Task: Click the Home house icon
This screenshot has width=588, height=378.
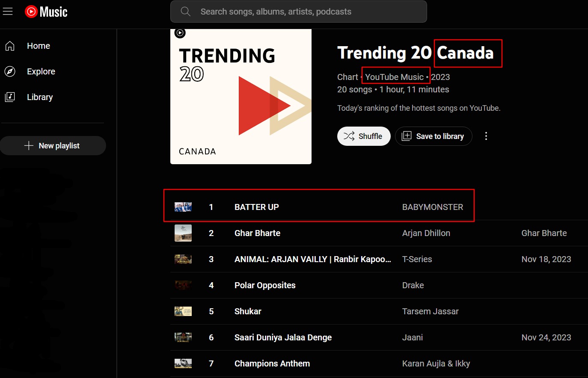Action: (x=10, y=46)
